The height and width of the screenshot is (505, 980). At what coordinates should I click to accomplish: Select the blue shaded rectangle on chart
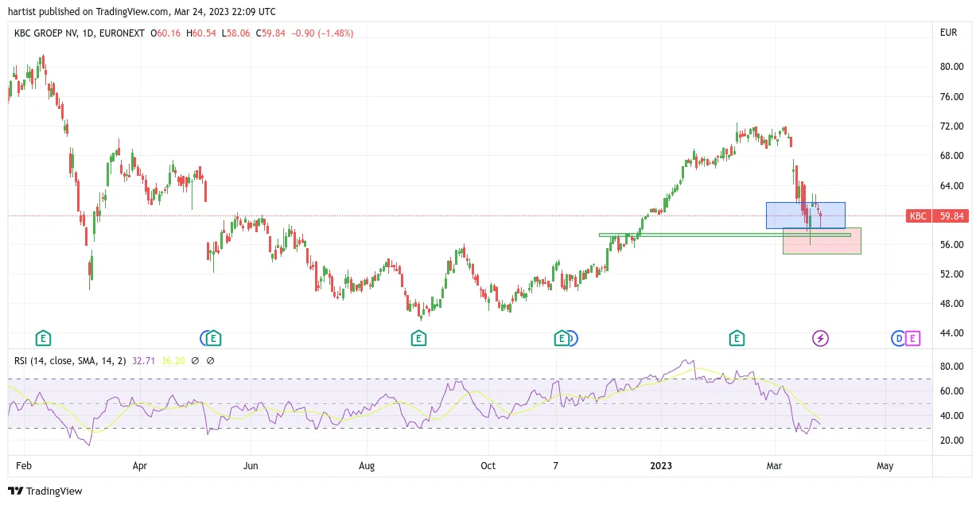pyautogui.click(x=805, y=216)
